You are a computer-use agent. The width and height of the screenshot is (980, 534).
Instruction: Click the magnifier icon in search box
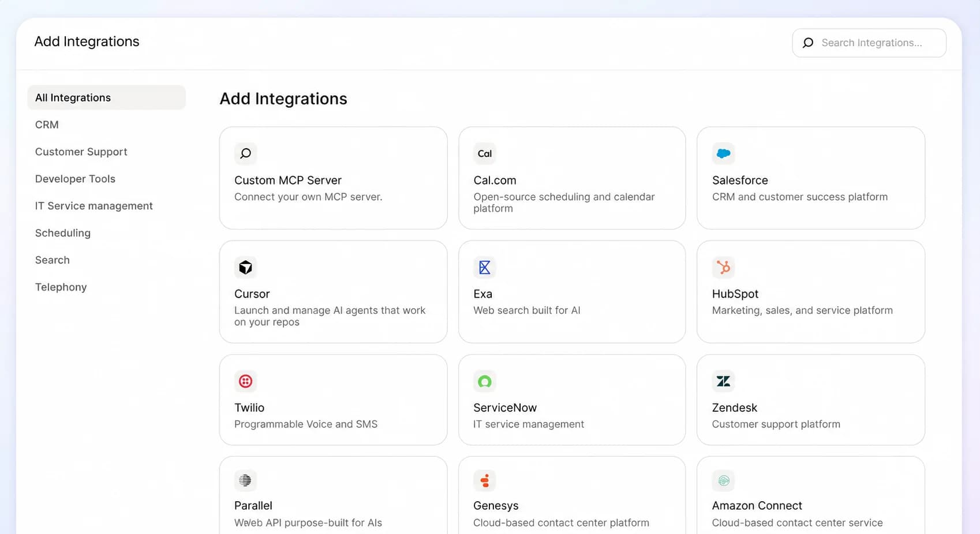pos(808,43)
